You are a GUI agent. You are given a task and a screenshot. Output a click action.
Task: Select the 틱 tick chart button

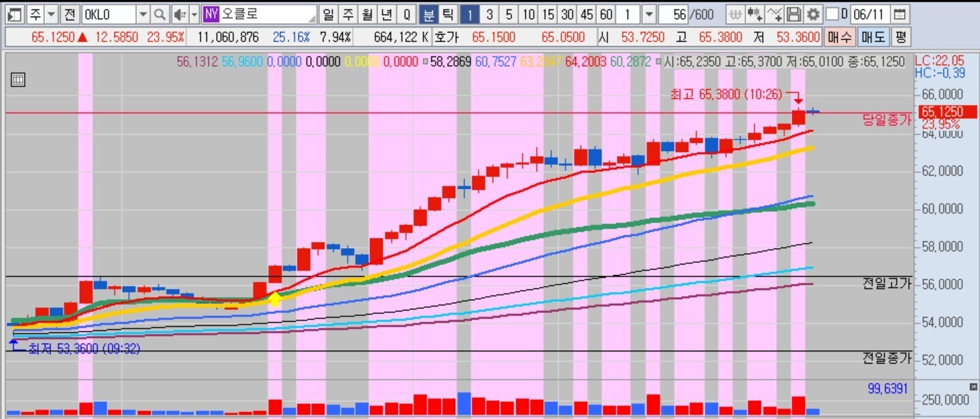[x=447, y=14]
